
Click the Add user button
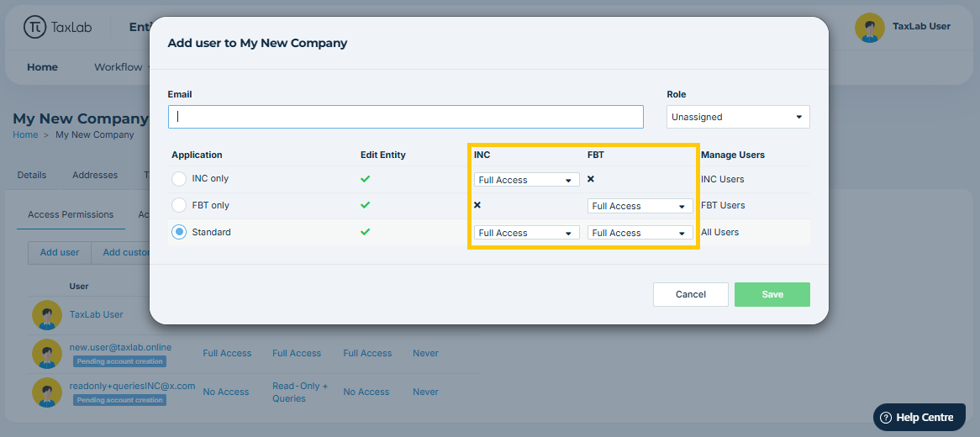pyautogui.click(x=60, y=253)
